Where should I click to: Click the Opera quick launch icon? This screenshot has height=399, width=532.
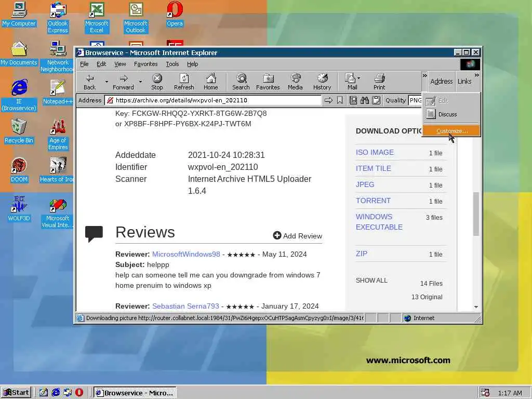click(x=79, y=393)
